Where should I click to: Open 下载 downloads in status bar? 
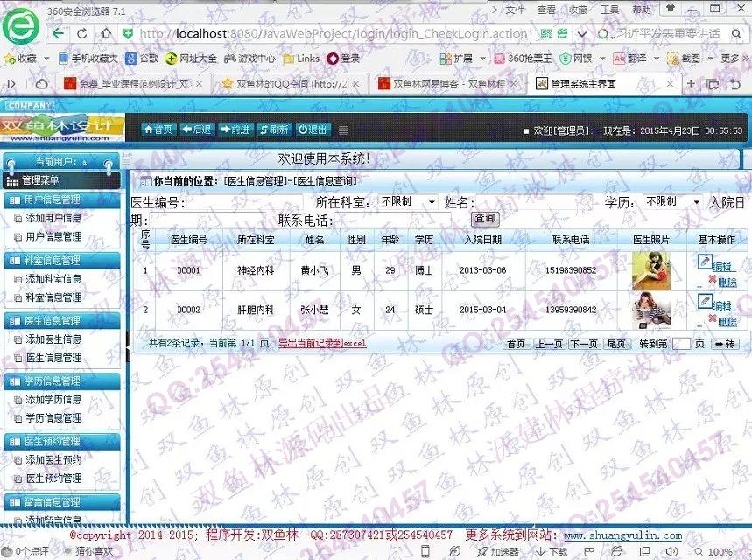click(552, 552)
